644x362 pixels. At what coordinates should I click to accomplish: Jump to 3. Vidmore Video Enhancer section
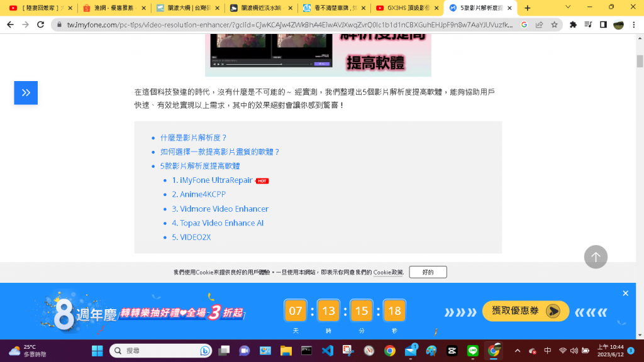click(x=220, y=209)
